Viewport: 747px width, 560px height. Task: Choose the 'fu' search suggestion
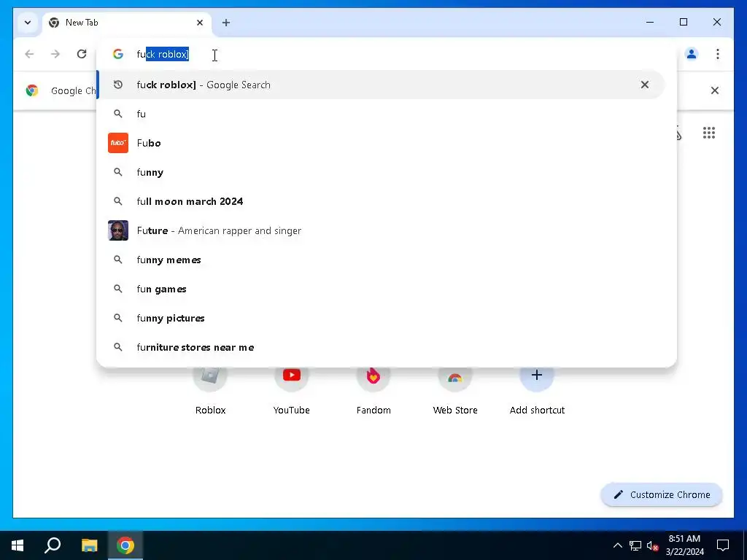pyautogui.click(x=381, y=114)
